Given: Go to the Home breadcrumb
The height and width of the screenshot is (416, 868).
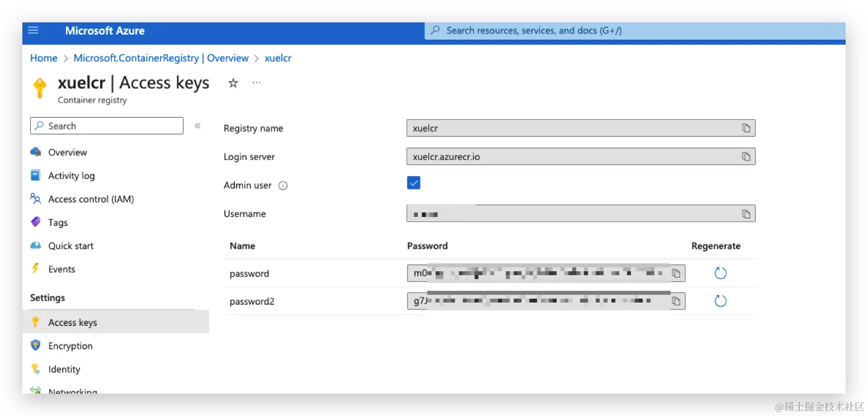Looking at the screenshot, I should 44,58.
